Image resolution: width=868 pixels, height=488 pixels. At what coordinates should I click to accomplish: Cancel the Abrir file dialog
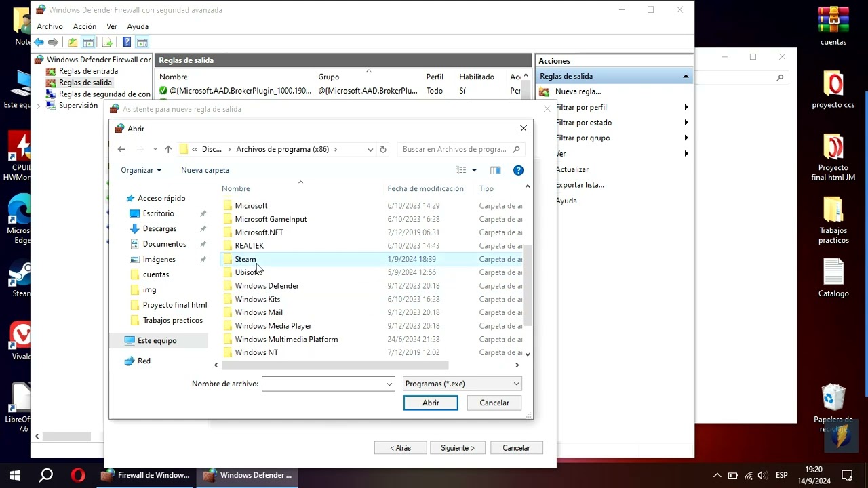click(x=494, y=403)
